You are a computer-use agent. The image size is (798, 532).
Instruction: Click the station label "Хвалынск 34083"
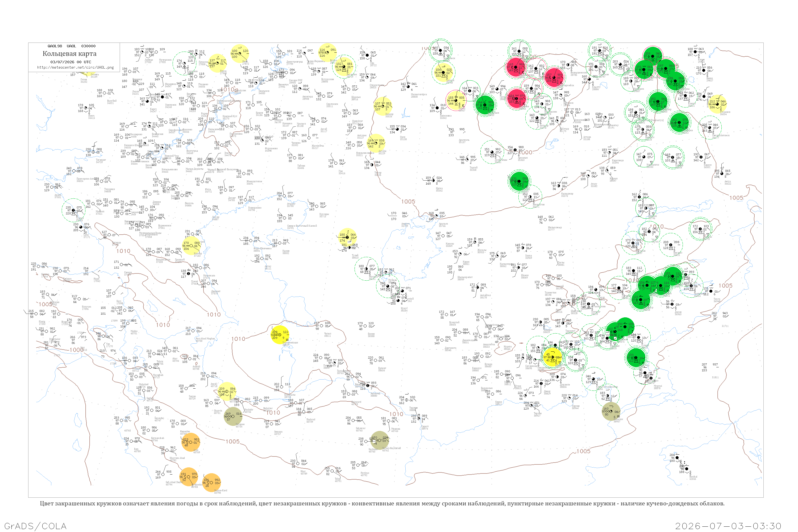[264, 92]
